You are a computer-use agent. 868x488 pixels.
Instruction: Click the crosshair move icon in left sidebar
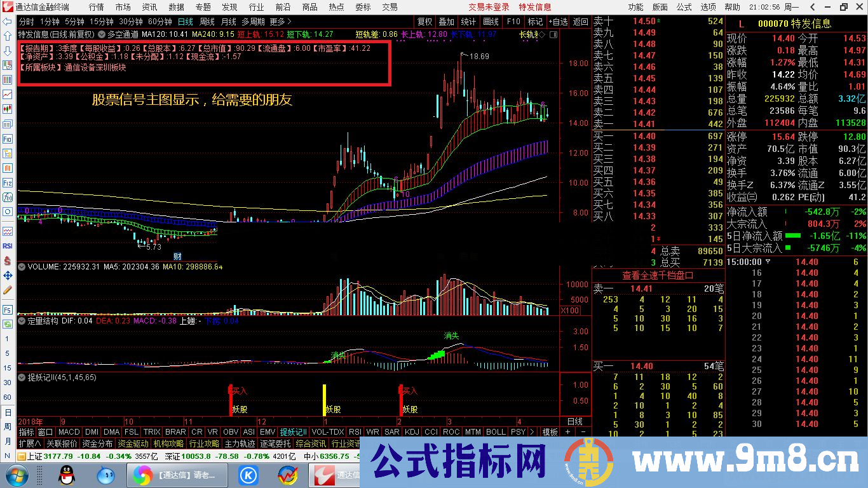(7, 273)
